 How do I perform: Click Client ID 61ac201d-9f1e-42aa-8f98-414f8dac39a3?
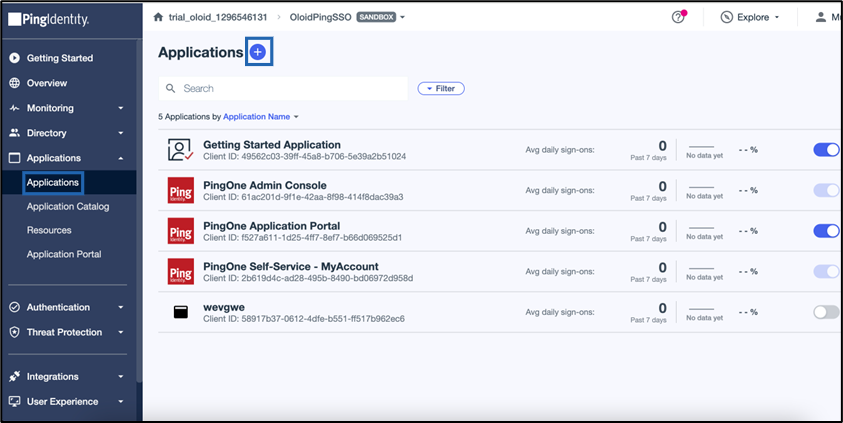(303, 197)
